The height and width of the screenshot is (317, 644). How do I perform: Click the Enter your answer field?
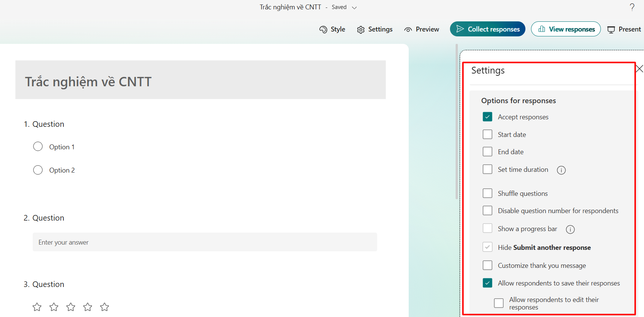[x=205, y=242]
